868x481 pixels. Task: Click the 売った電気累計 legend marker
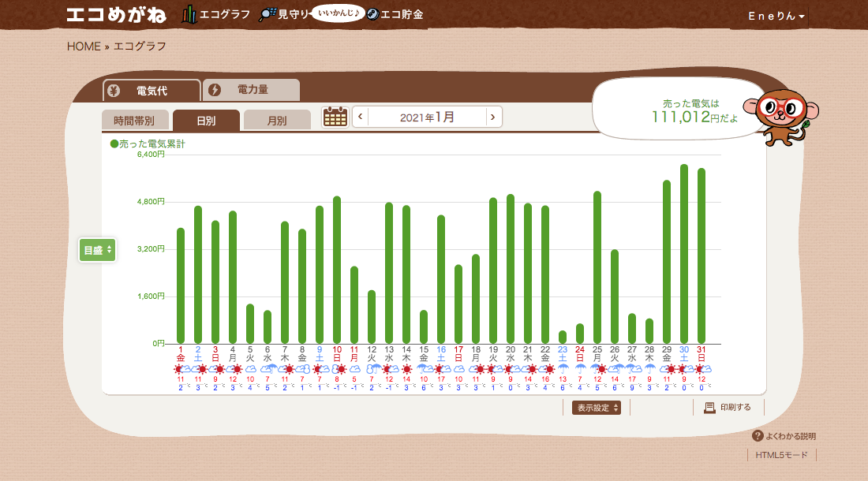tap(114, 144)
